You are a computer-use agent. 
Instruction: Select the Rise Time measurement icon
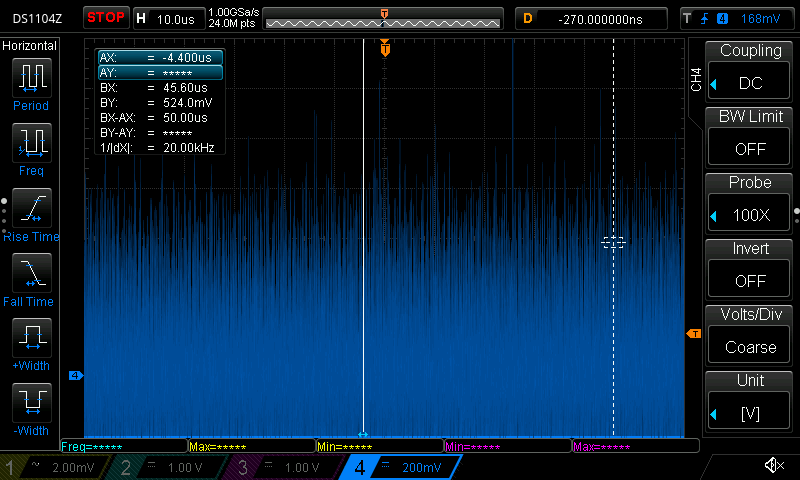tap(32, 208)
